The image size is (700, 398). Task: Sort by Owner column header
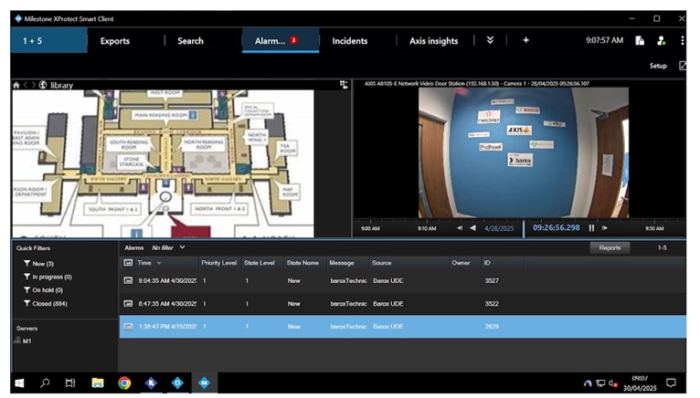pos(461,263)
